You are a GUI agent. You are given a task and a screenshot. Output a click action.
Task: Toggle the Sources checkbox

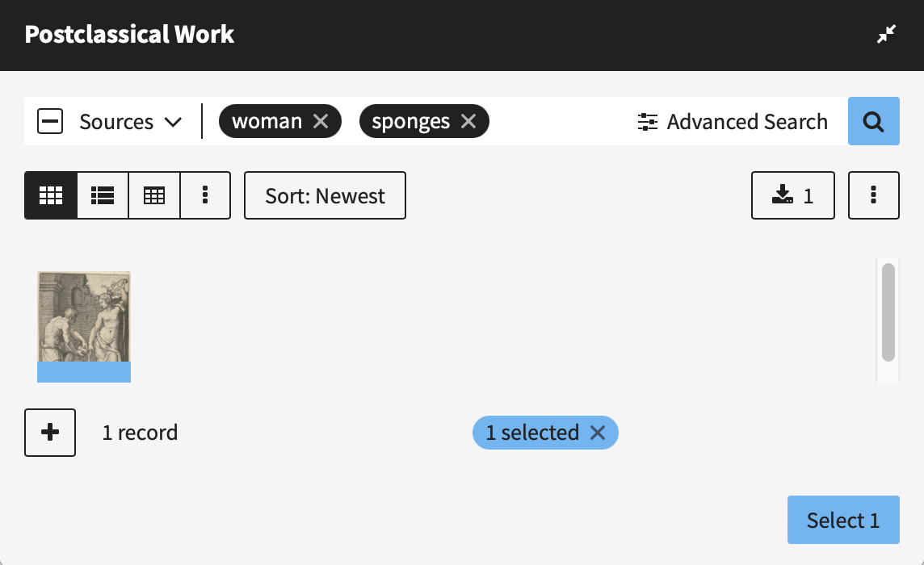pos(50,122)
